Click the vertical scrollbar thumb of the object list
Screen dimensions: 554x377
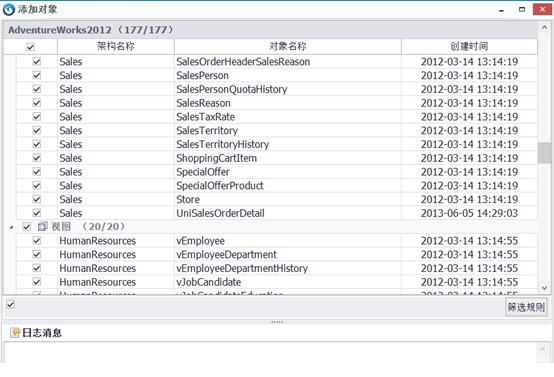coord(544,153)
